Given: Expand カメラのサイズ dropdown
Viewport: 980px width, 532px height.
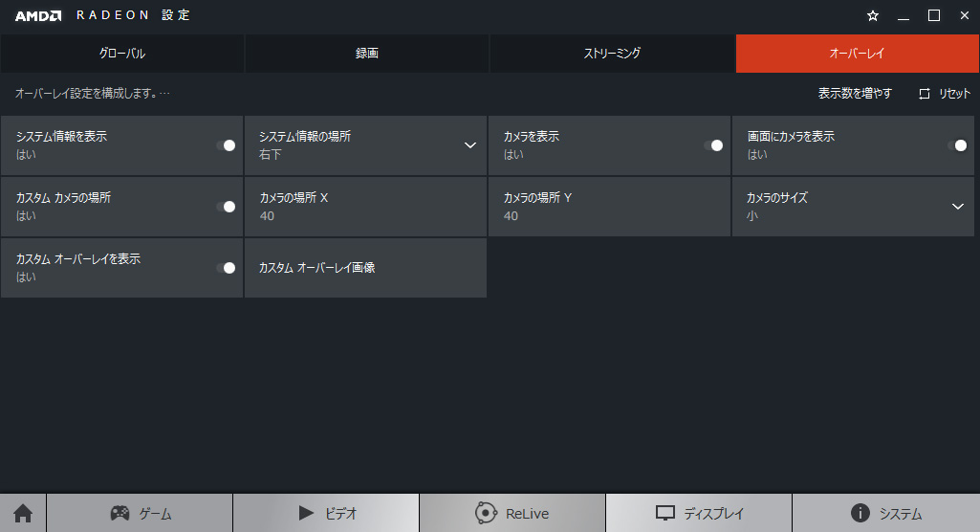Looking at the screenshot, I should (958, 207).
